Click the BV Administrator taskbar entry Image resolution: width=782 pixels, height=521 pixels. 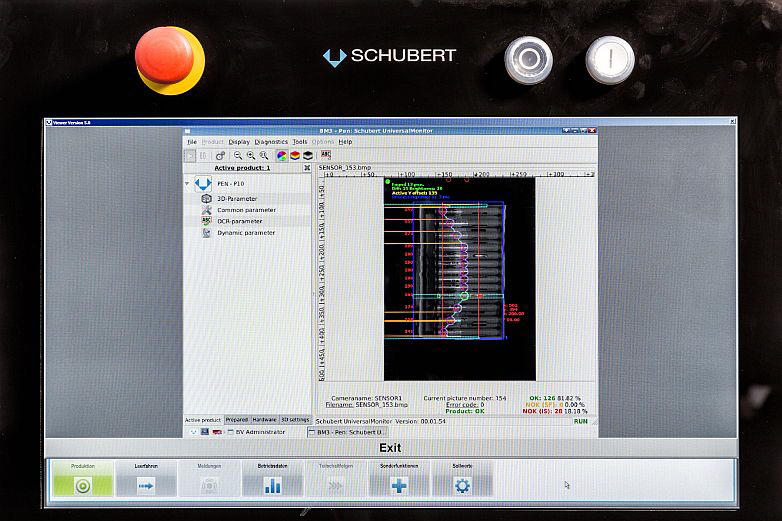tap(256, 432)
